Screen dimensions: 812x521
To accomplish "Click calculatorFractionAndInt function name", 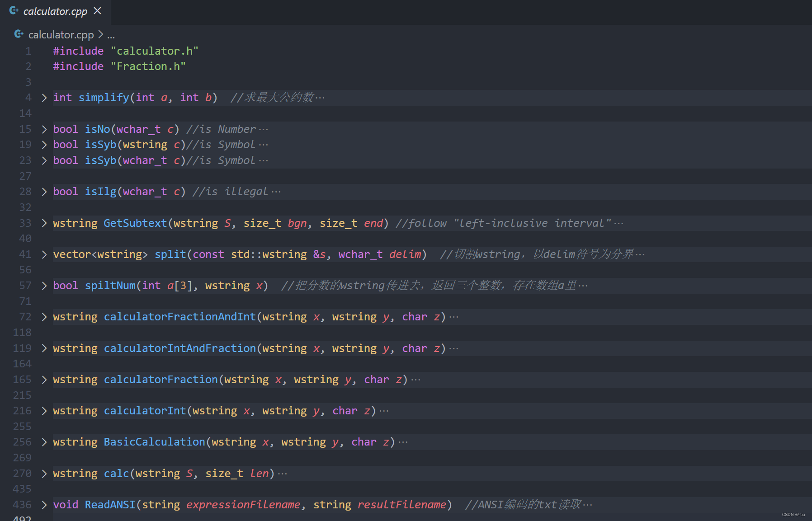I will (180, 317).
